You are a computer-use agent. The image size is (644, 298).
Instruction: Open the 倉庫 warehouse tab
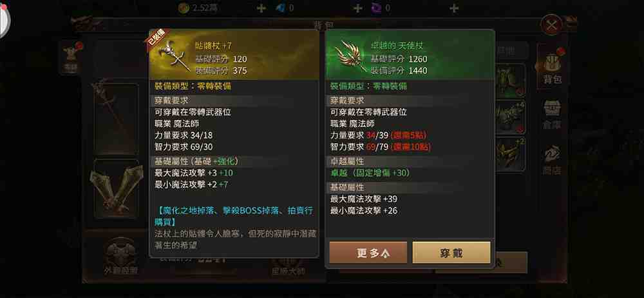552,114
